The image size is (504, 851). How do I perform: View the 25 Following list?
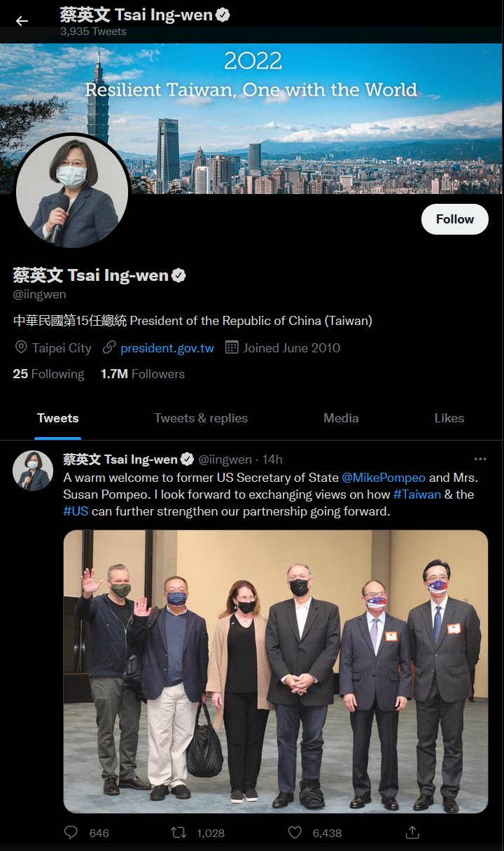click(48, 374)
